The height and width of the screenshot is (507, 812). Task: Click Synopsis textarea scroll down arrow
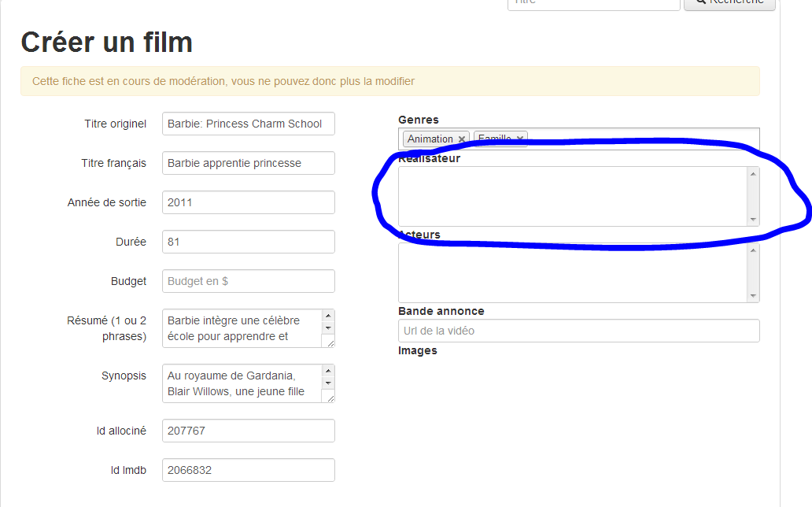(x=328, y=383)
